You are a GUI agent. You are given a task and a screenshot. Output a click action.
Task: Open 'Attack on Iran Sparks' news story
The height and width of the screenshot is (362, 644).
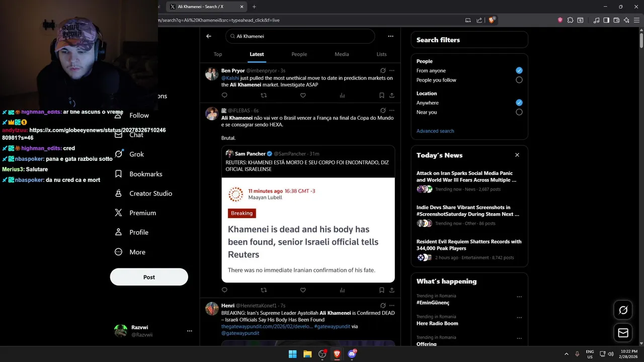point(469,182)
